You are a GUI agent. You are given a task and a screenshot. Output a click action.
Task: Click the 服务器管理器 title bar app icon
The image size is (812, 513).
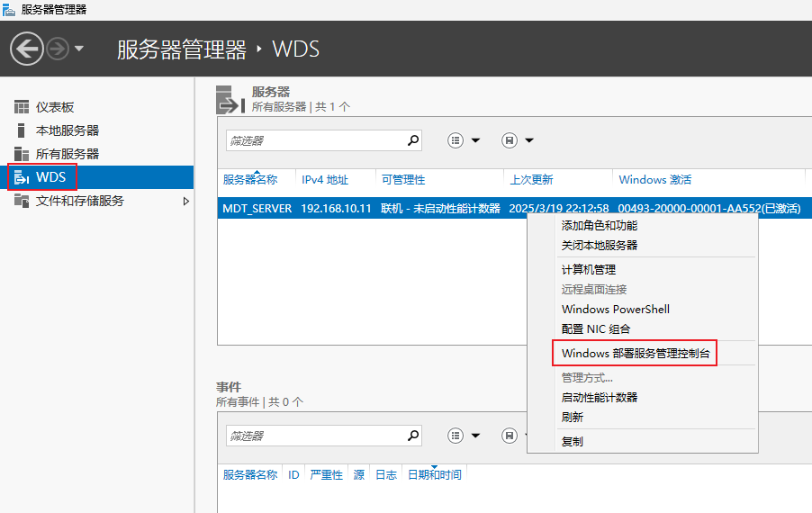pyautogui.click(x=9, y=9)
